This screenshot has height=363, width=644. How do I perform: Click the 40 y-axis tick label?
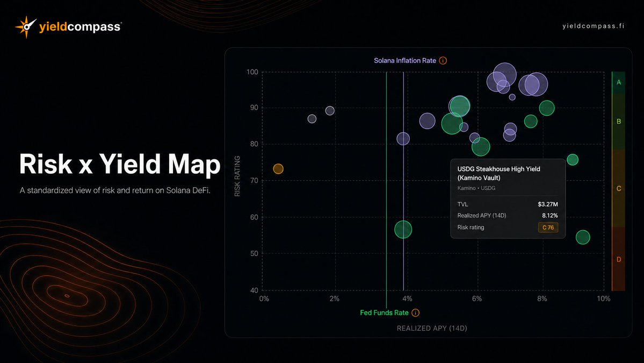(254, 290)
